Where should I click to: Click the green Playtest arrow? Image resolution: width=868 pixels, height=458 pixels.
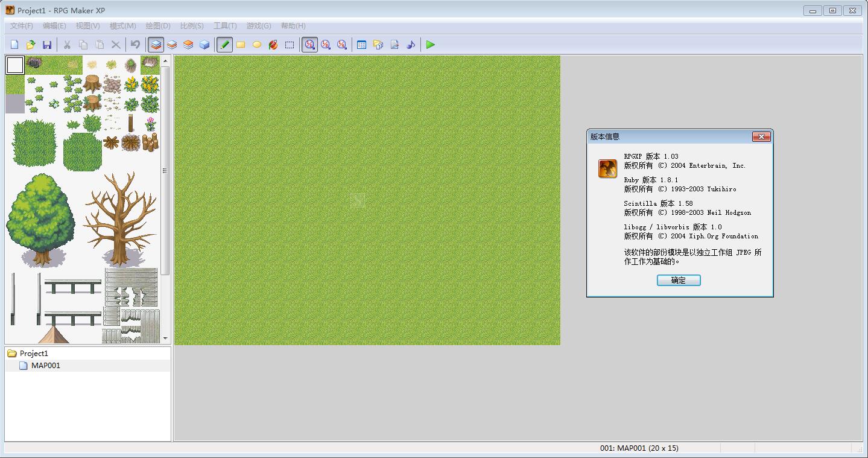(x=431, y=45)
